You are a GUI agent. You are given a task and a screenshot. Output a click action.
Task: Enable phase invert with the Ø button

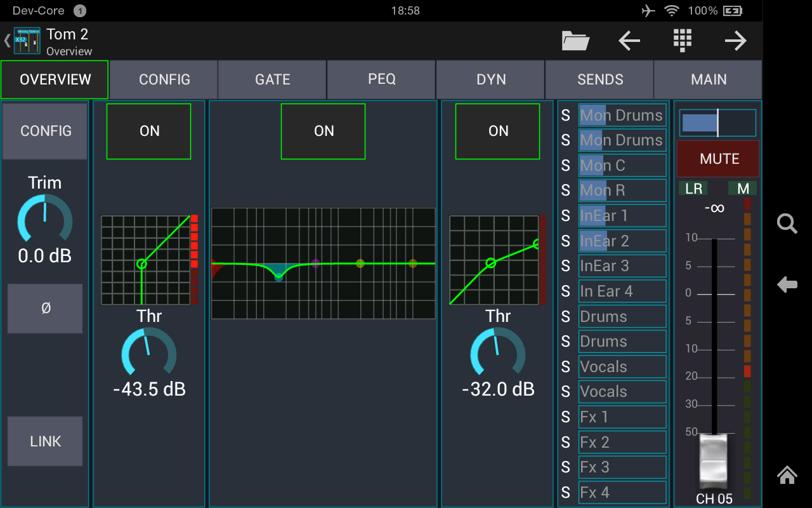(x=44, y=309)
